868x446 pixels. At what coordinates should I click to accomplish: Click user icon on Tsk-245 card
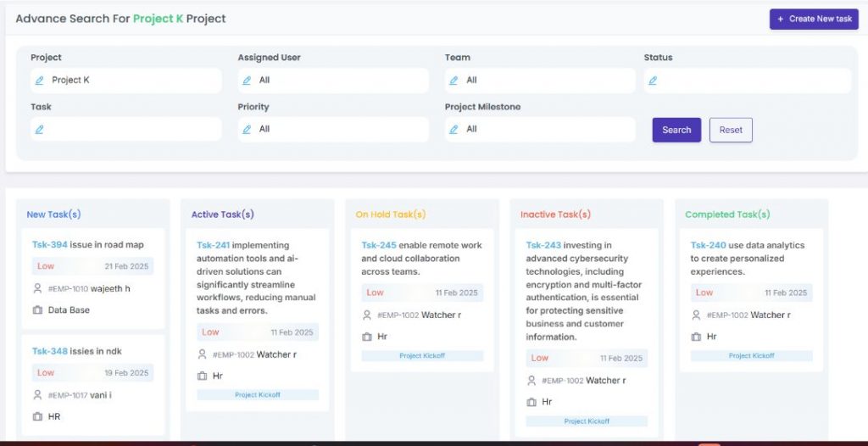(x=366, y=315)
